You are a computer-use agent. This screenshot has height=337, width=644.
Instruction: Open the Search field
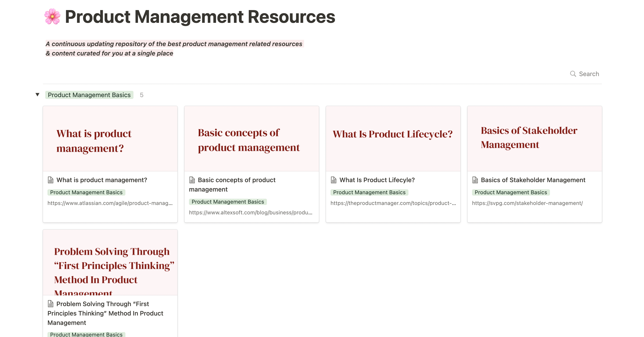[x=584, y=74]
